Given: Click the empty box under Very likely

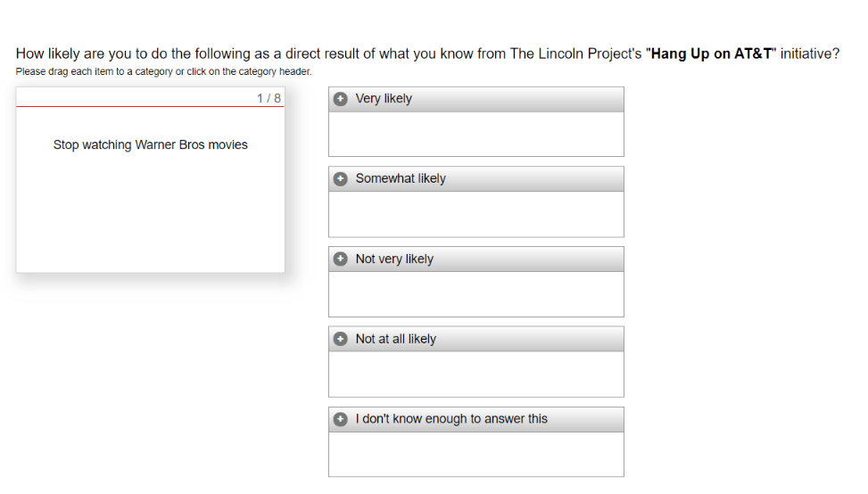Looking at the screenshot, I should (x=475, y=134).
